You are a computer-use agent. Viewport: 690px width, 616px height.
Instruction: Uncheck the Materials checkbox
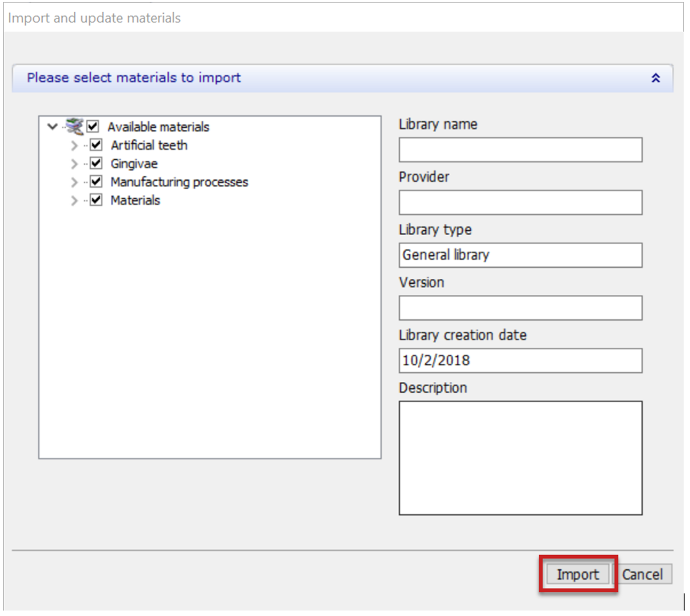click(96, 200)
